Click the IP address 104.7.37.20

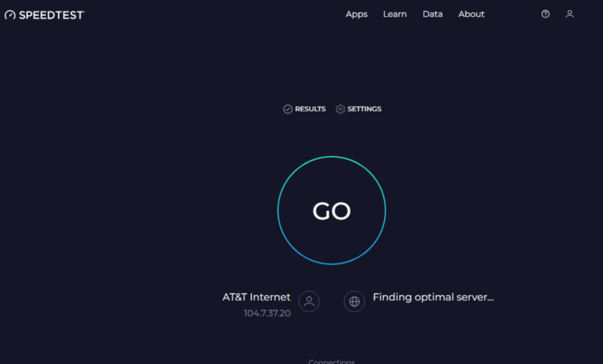pyautogui.click(x=267, y=313)
